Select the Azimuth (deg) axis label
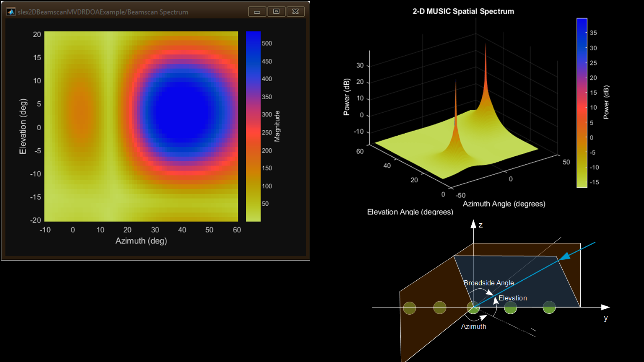The image size is (644, 362). 141,241
